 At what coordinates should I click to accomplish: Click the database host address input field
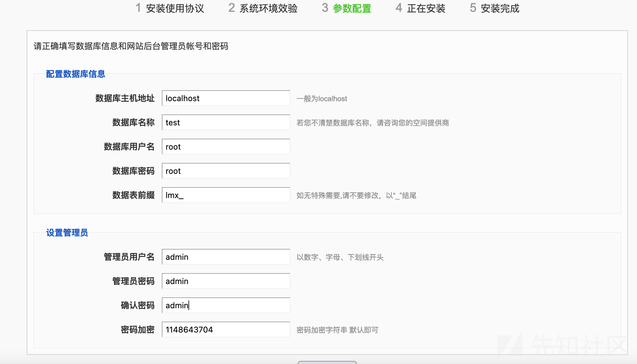[226, 98]
